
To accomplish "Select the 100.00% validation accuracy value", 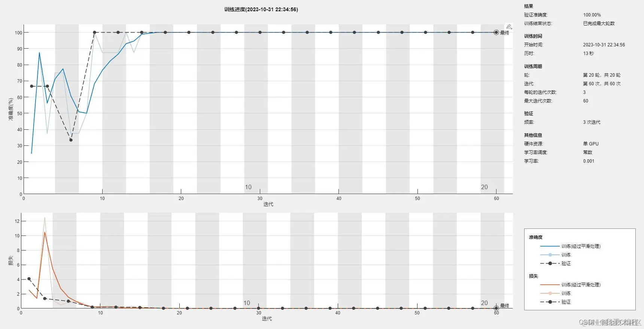I will (x=592, y=15).
